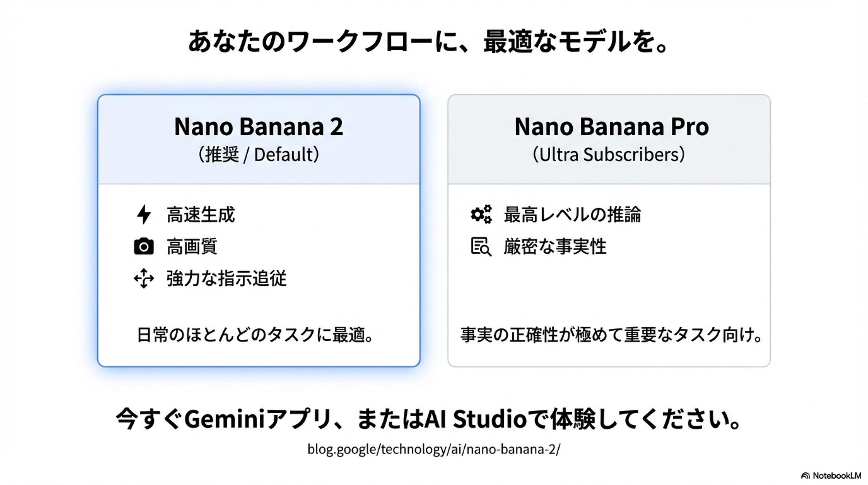The height and width of the screenshot is (485, 868).
Task: Click the (Ultra Subscribers) subtitle
Action: [x=609, y=155]
